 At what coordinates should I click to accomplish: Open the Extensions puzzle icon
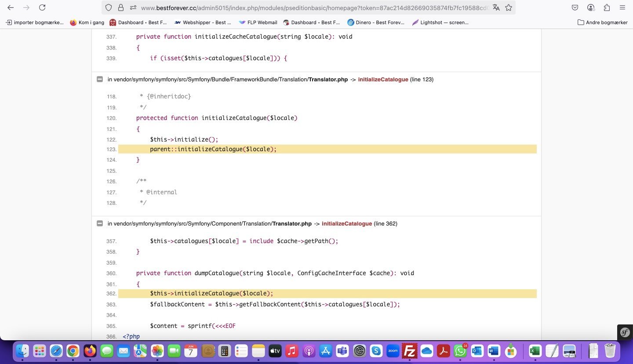click(607, 7)
